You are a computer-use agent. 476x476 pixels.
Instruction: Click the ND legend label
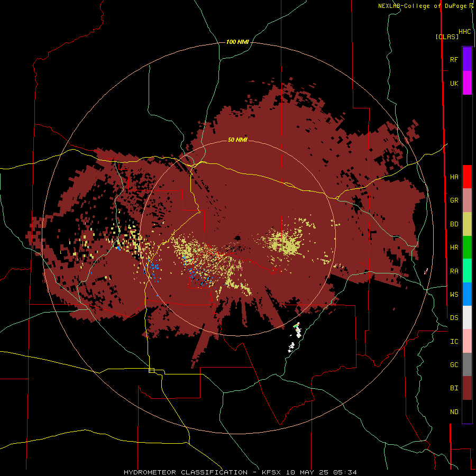click(x=454, y=412)
